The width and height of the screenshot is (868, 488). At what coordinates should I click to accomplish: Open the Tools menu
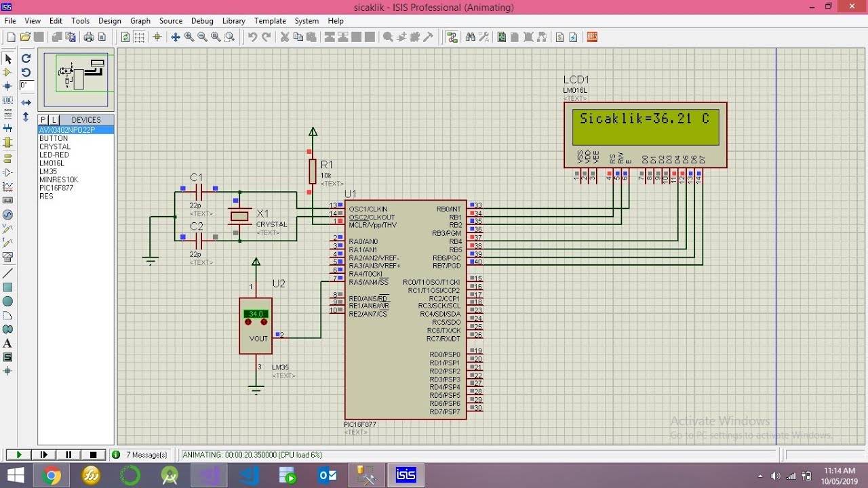[80, 21]
